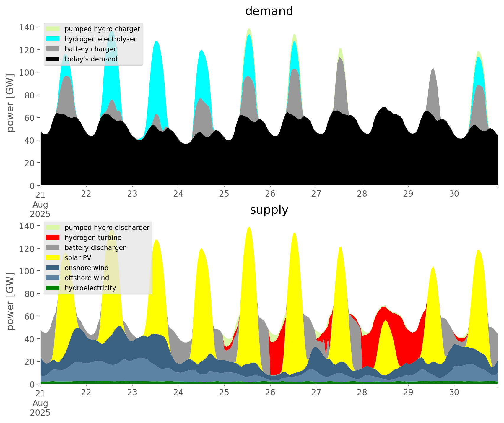Screen dimensions: 504x423
Task: Click the onshore wind legend swatch
Action: (x=53, y=268)
